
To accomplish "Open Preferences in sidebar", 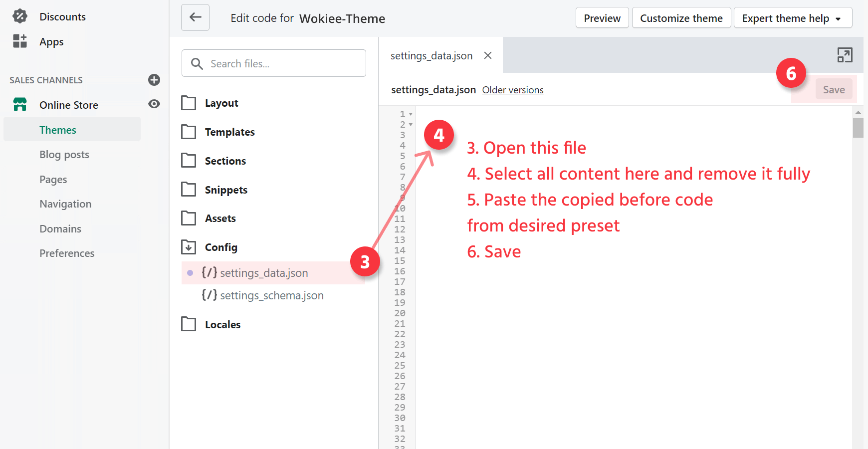I will [67, 253].
